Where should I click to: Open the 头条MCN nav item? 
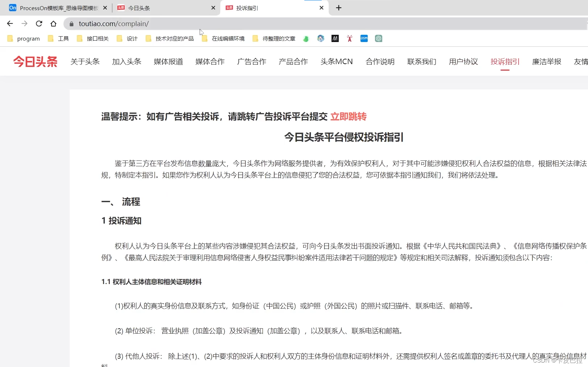pos(337,62)
